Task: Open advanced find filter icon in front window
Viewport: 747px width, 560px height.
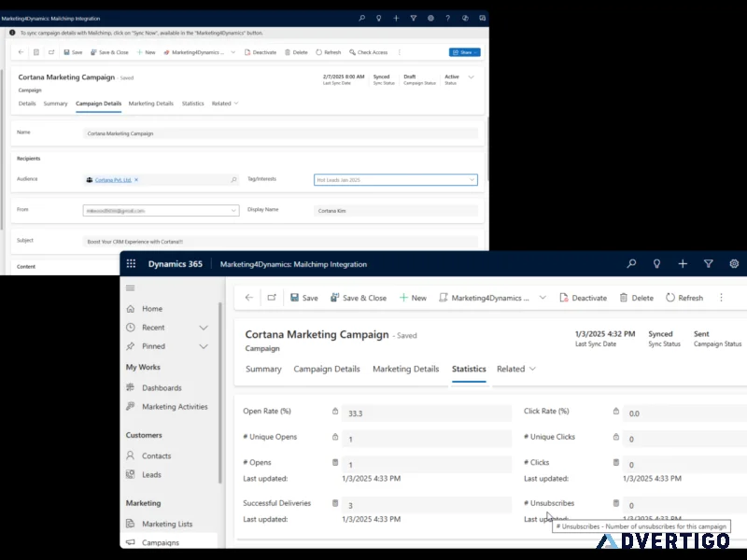Action: [708, 263]
